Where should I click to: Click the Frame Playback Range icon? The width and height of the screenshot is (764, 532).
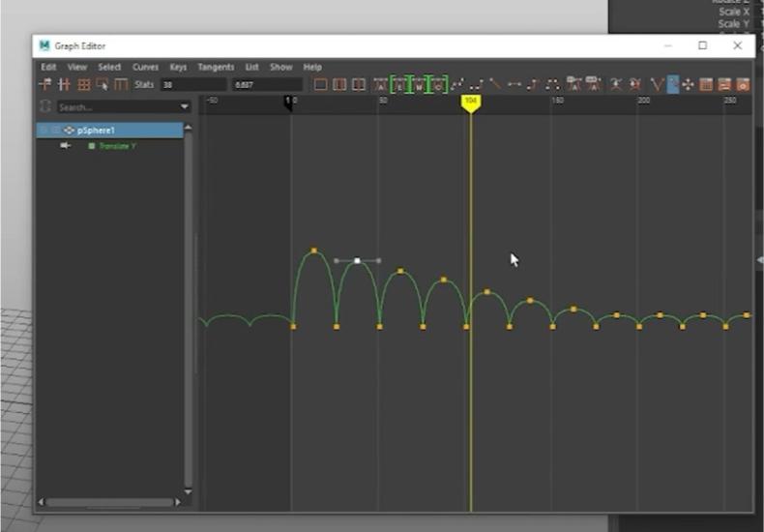pyautogui.click(x=339, y=85)
